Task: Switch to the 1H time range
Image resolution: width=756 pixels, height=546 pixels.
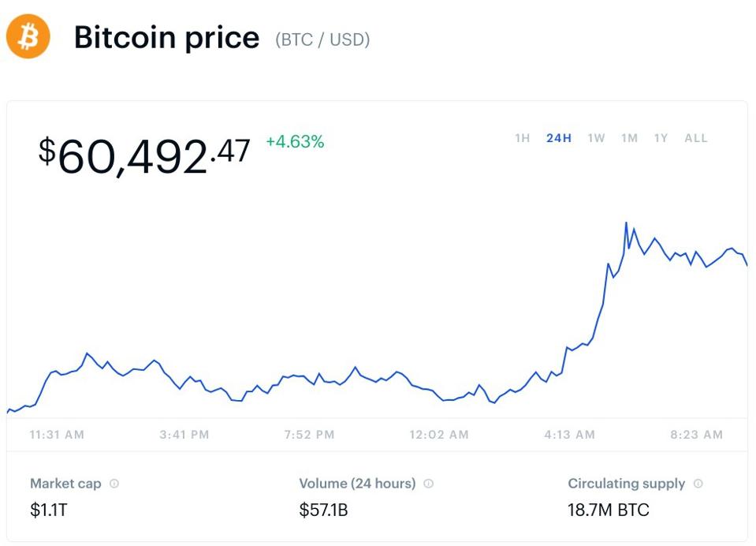Action: pos(522,138)
